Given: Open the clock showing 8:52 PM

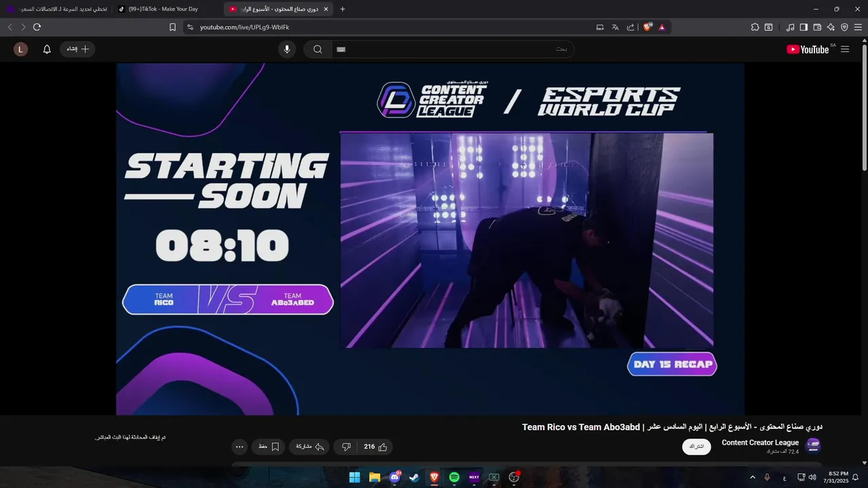Looking at the screenshot, I should click(x=836, y=477).
